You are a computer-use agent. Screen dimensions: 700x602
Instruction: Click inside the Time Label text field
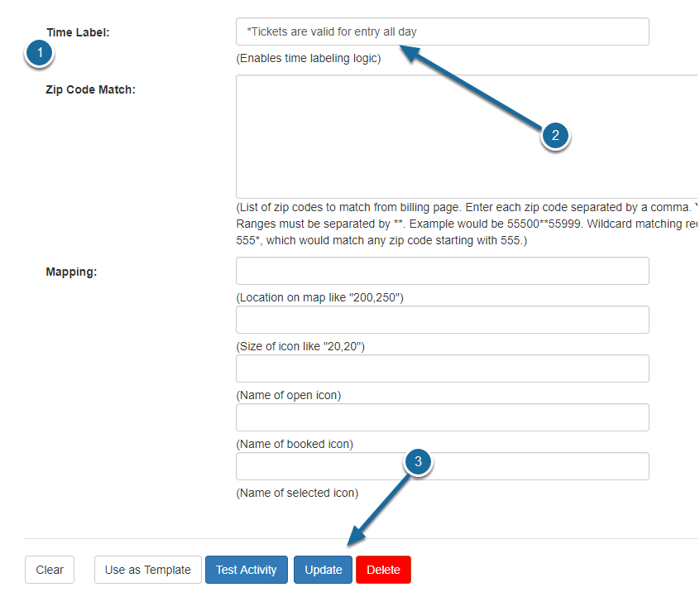coord(442,31)
